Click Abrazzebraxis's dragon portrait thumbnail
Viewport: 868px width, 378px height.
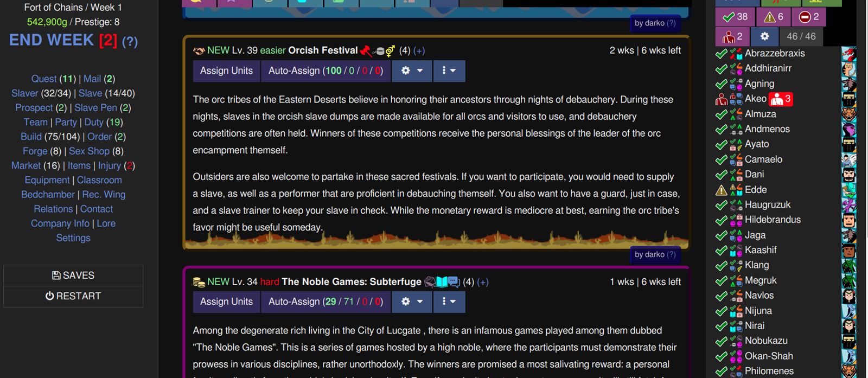(848, 54)
